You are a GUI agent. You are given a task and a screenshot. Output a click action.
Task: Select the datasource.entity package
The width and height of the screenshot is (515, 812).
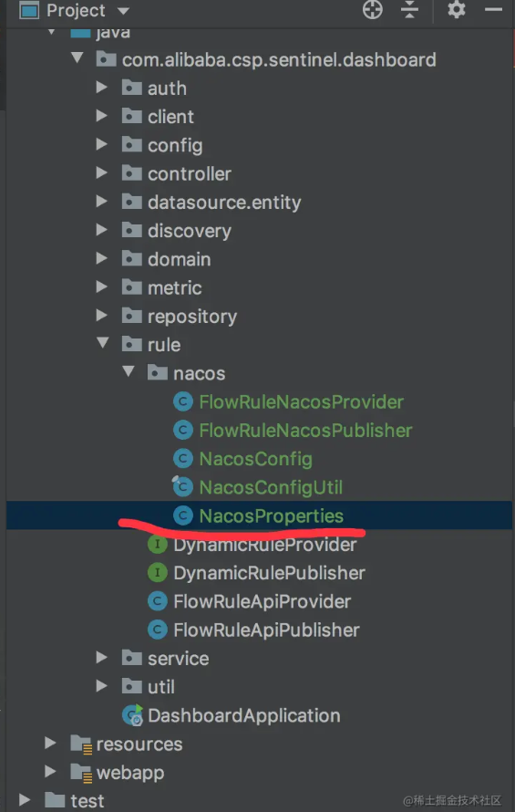point(224,203)
